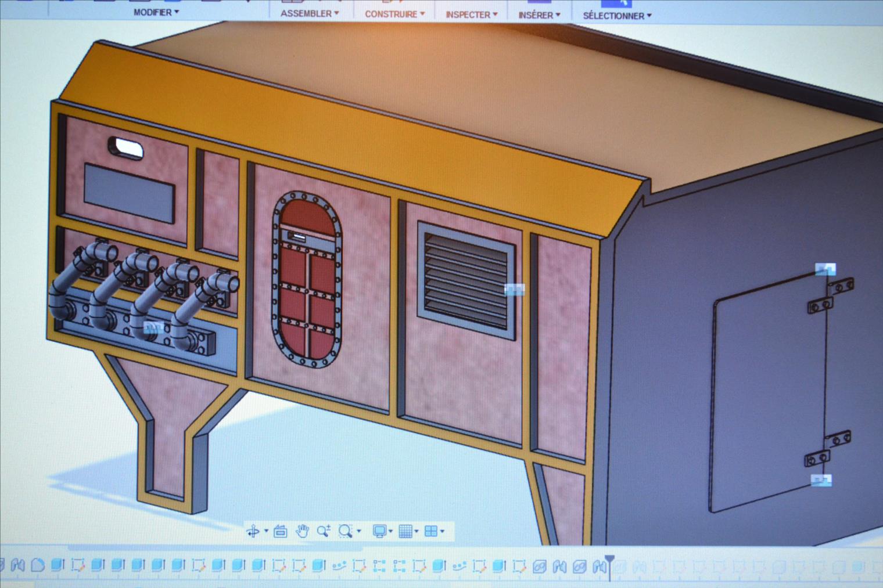
Task: Activate the Pan hand tool
Action: pyautogui.click(x=302, y=531)
